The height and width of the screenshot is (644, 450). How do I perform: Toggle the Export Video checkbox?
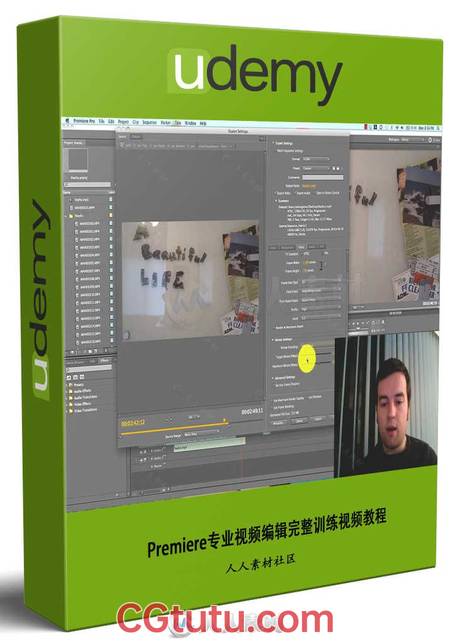coord(276,193)
